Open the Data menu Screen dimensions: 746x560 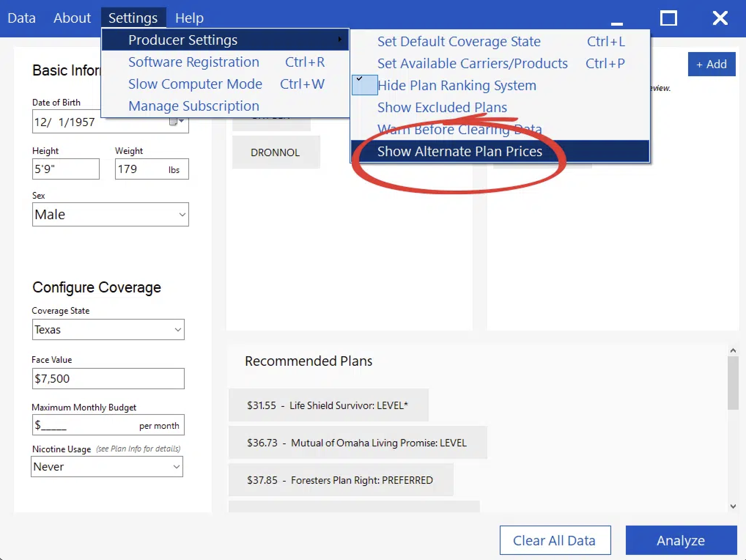(x=21, y=18)
